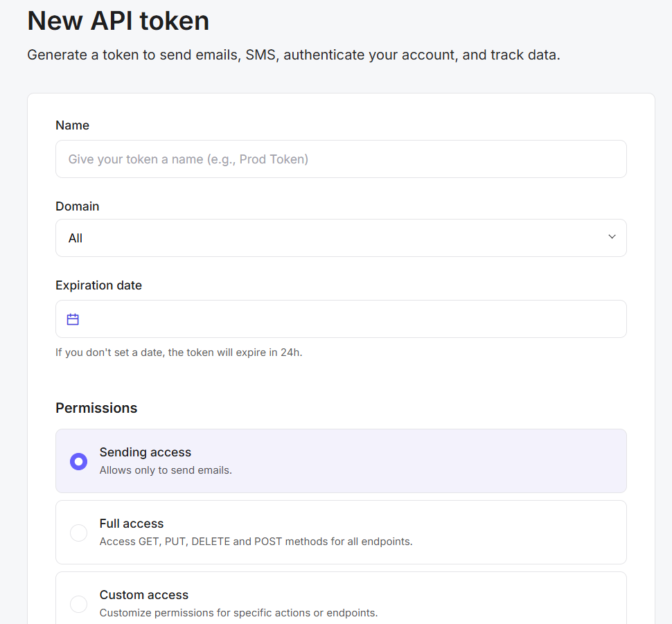Select the "Sending access" permission card
Image resolution: width=672 pixels, height=624 pixels.
point(341,461)
